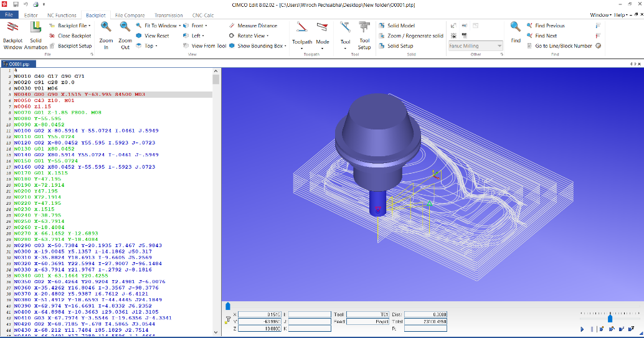Viewport: 644px width, 338px height.
Task: Open the Left view dropdown
Action: (x=193, y=35)
